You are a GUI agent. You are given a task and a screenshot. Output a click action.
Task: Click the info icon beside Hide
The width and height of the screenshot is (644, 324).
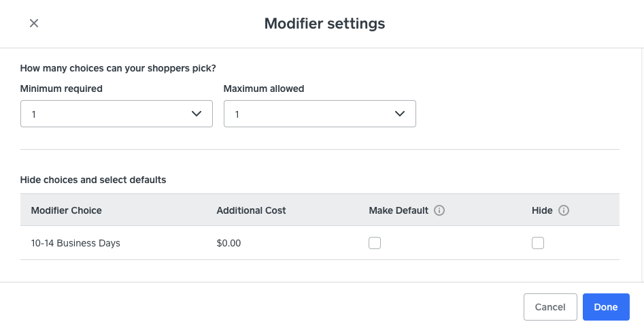coord(563,210)
